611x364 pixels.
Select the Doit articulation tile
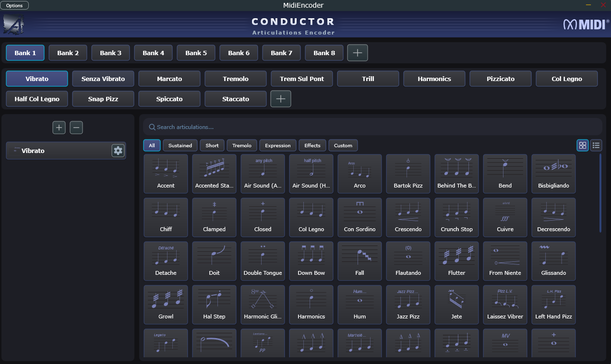coord(214,261)
